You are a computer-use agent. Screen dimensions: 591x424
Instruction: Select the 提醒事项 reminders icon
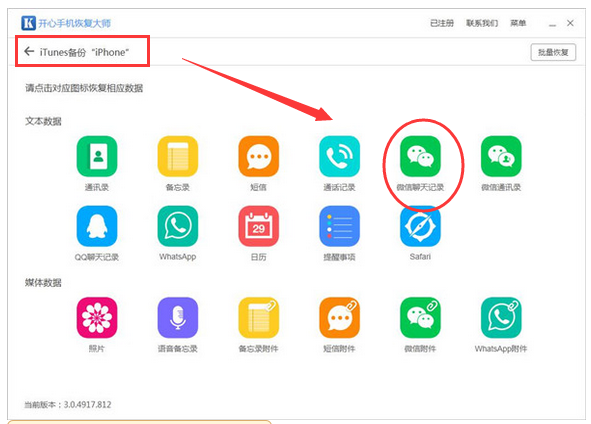(339, 226)
